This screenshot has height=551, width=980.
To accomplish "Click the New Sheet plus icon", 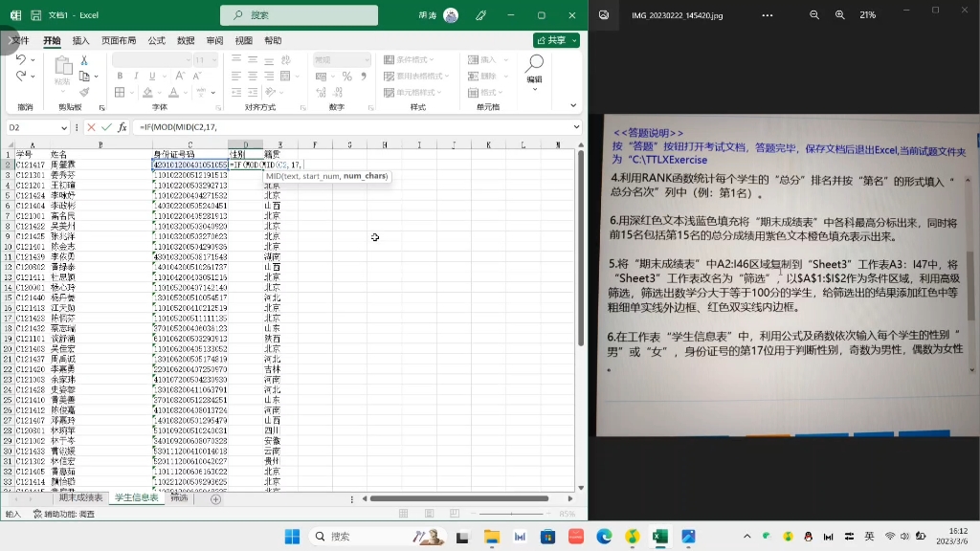I will tap(214, 498).
